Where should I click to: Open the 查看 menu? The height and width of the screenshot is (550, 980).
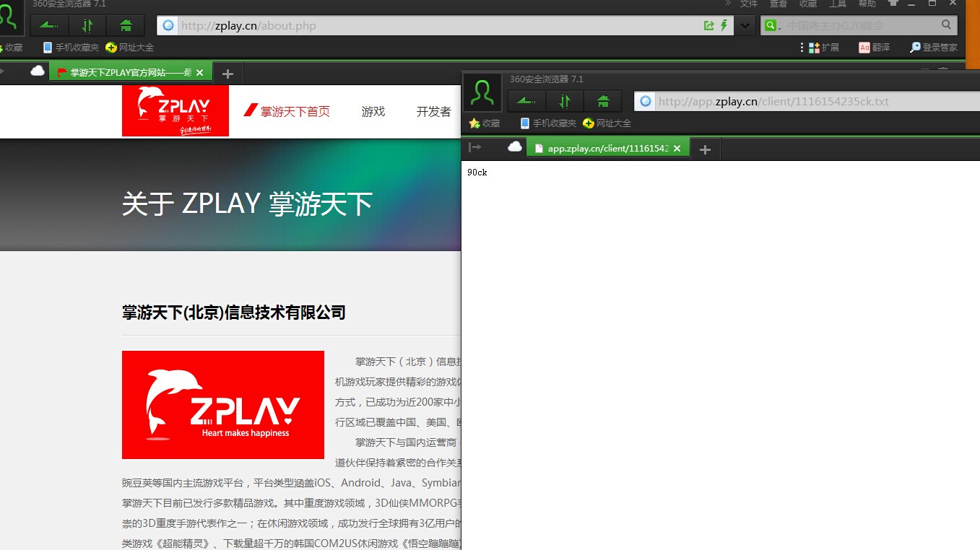pyautogui.click(x=779, y=4)
